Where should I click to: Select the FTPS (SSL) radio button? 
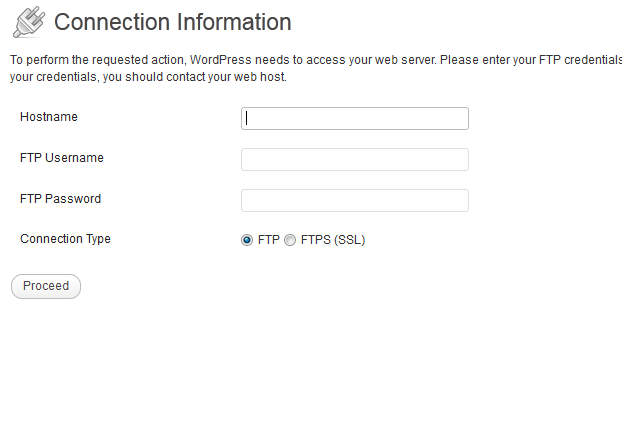click(x=290, y=240)
